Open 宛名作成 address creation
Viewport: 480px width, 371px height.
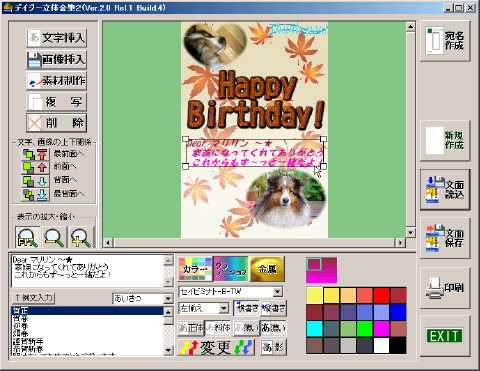coord(445,41)
